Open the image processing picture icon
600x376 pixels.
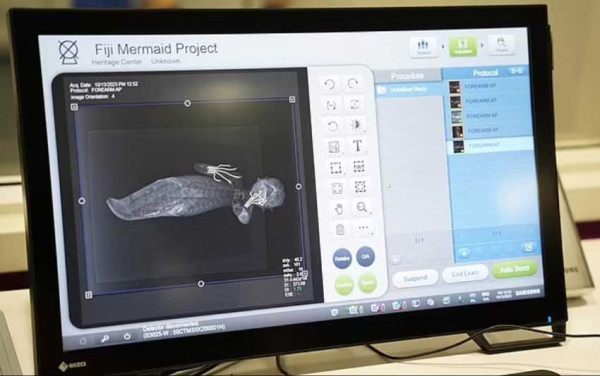334,147
